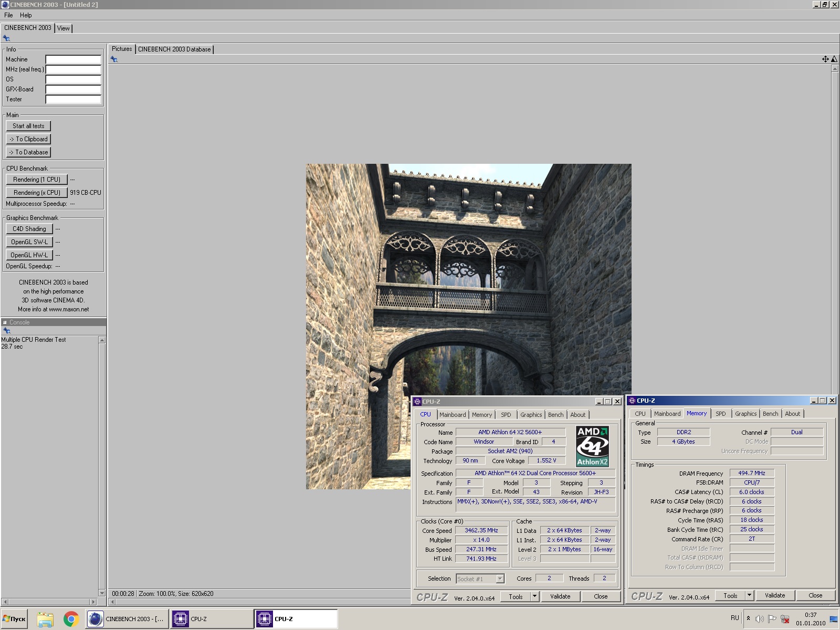The image size is (840, 630).
Task: Click Show desktop icon near clock
Action: [834, 619]
